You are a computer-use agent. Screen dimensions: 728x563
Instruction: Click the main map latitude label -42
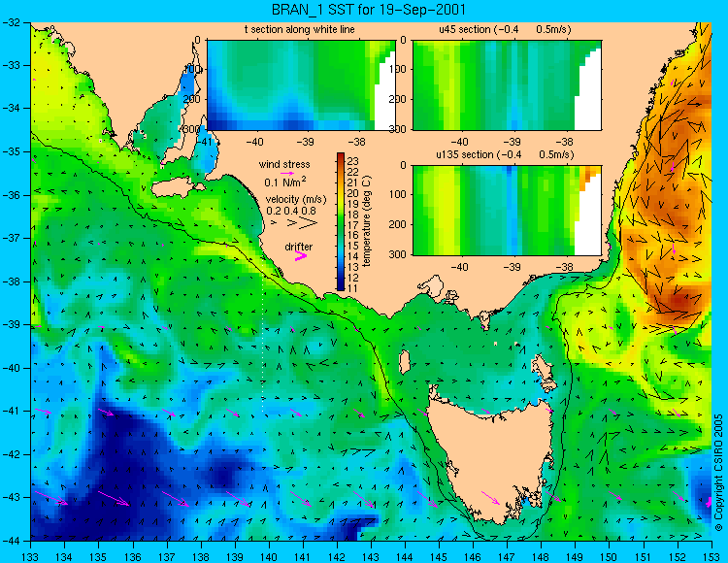coord(11,454)
